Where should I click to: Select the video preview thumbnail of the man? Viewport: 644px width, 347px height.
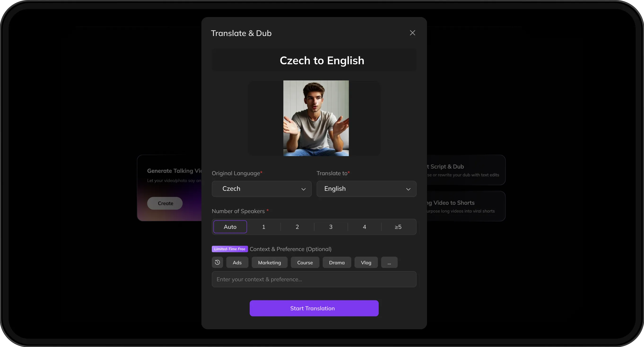click(316, 118)
